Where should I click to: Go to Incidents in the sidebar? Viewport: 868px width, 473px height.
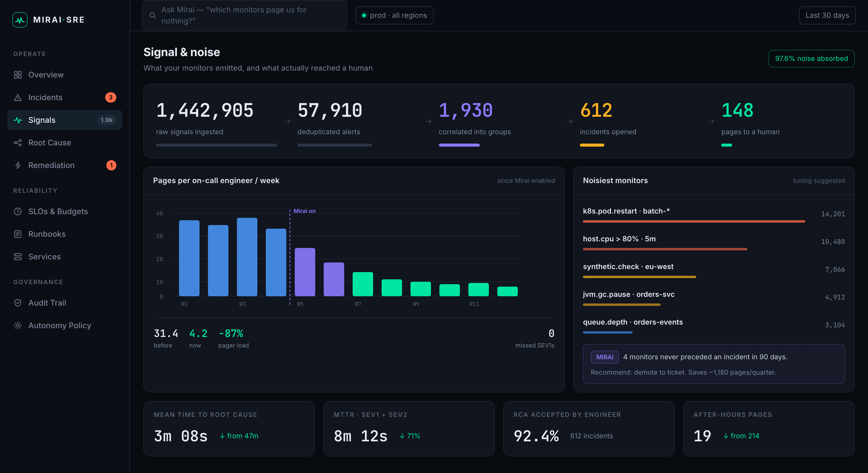pos(65,97)
